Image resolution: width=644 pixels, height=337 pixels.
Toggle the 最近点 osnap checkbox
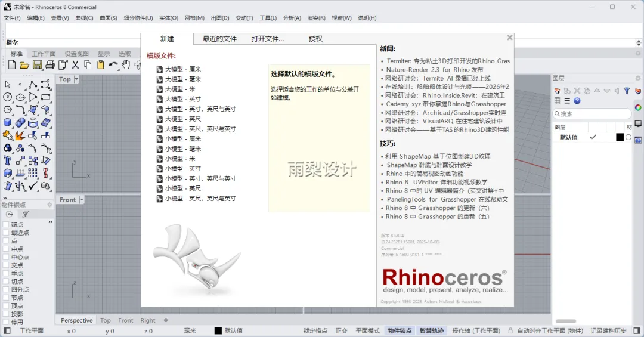(6, 233)
